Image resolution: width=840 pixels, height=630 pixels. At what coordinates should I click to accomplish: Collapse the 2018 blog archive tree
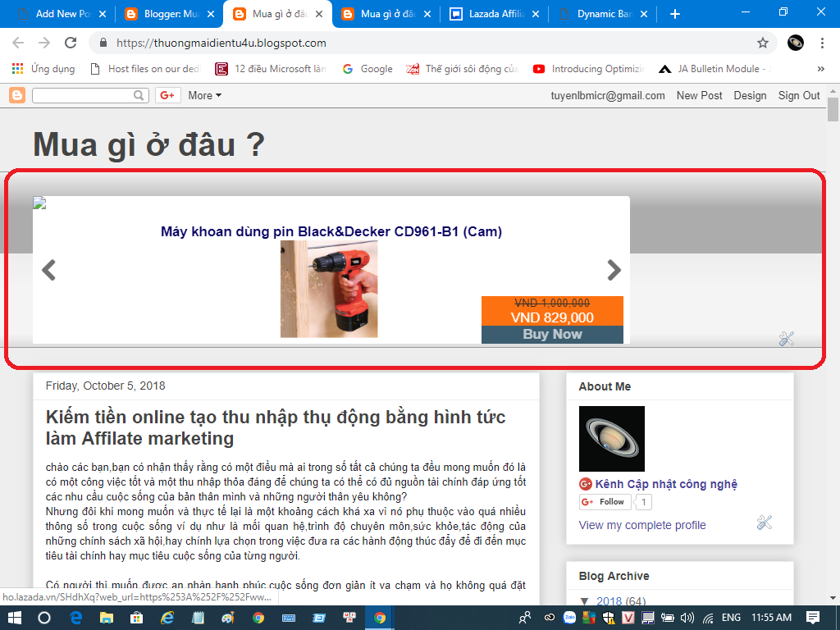coord(584,601)
